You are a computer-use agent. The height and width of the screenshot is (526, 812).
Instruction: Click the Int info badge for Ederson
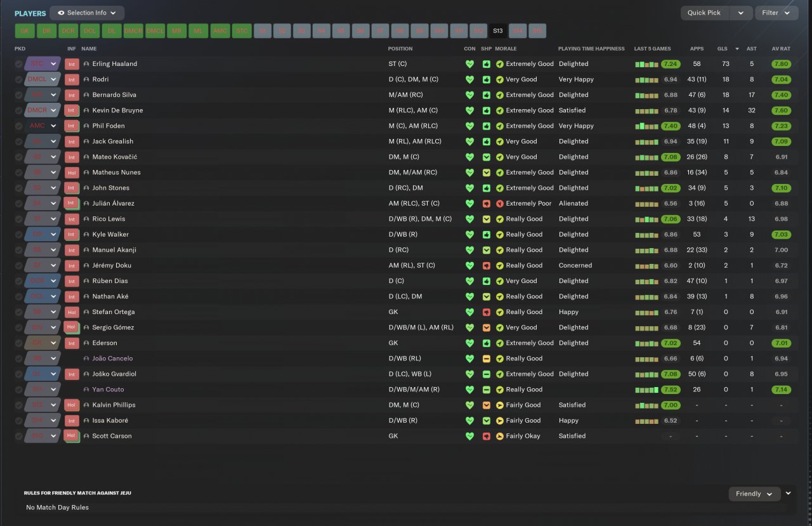pos(72,343)
